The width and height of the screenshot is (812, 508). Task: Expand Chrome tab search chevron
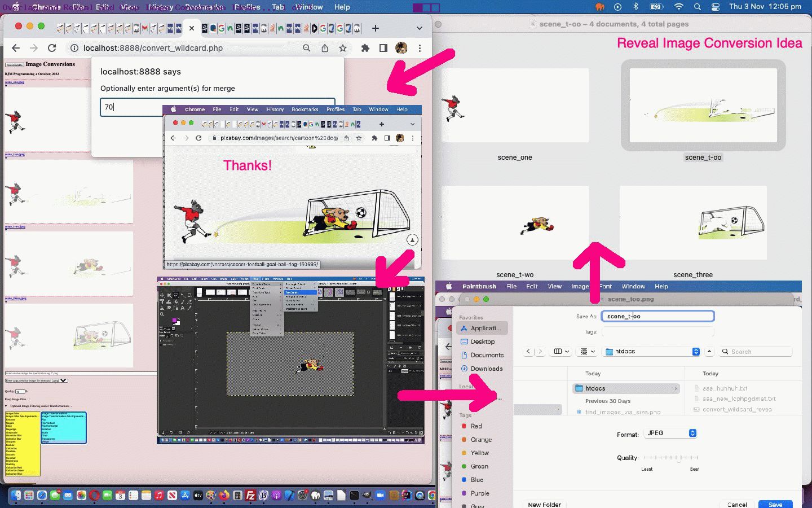point(419,28)
